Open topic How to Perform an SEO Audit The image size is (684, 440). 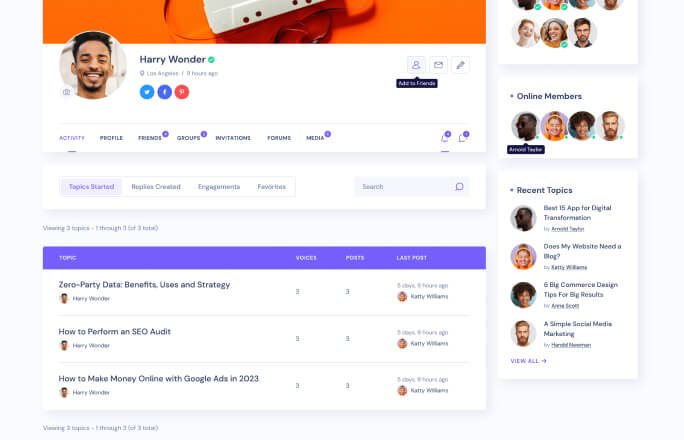point(115,332)
